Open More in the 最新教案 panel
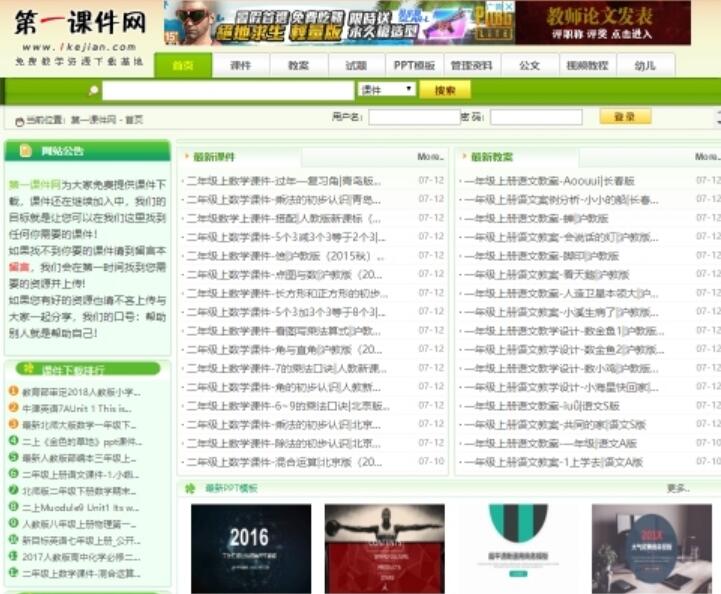The image size is (721, 594). (x=707, y=157)
